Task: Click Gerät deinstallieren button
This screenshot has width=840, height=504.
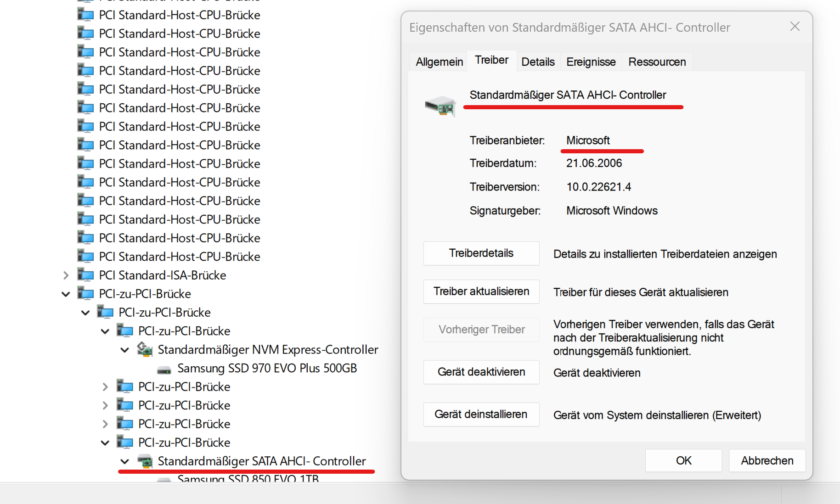Action: pyautogui.click(x=481, y=414)
